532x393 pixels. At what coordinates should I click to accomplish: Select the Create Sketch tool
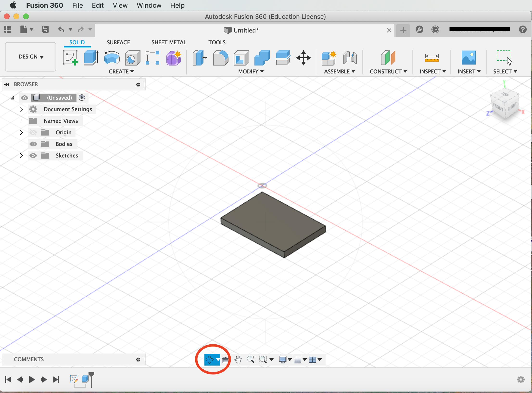[x=70, y=58]
